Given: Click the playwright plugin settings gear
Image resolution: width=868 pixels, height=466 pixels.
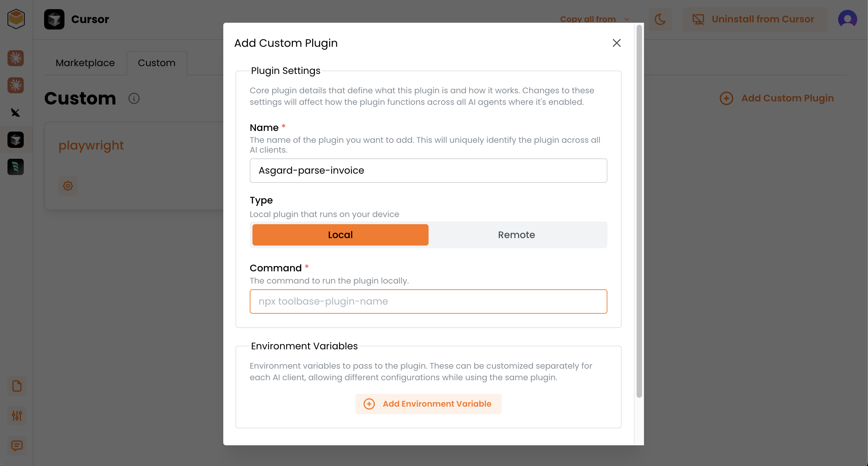Looking at the screenshot, I should [68, 186].
